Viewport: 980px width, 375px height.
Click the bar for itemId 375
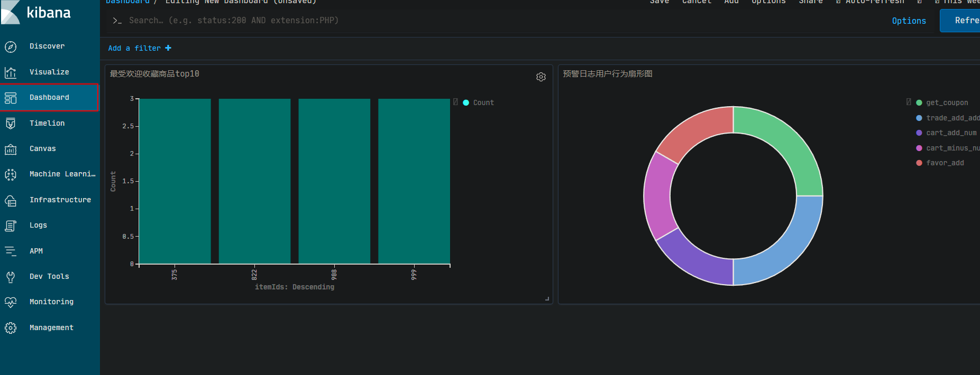pyautogui.click(x=175, y=181)
